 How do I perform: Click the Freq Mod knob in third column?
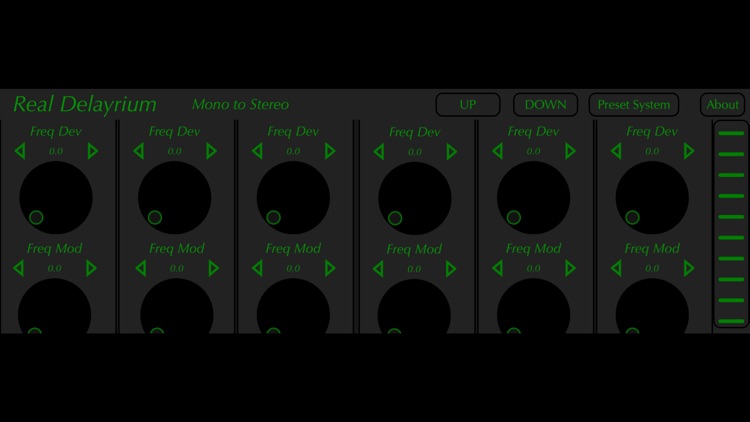293,306
